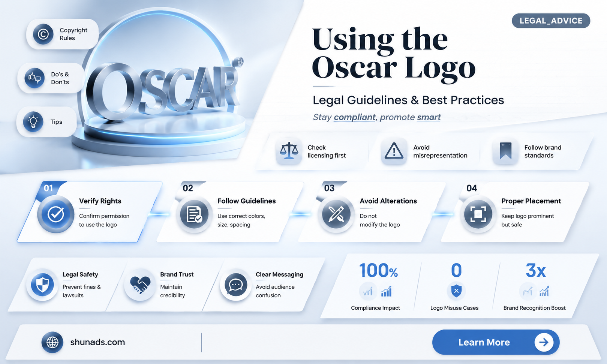Click the 100% statistic value
The height and width of the screenshot is (364, 607).
click(378, 270)
